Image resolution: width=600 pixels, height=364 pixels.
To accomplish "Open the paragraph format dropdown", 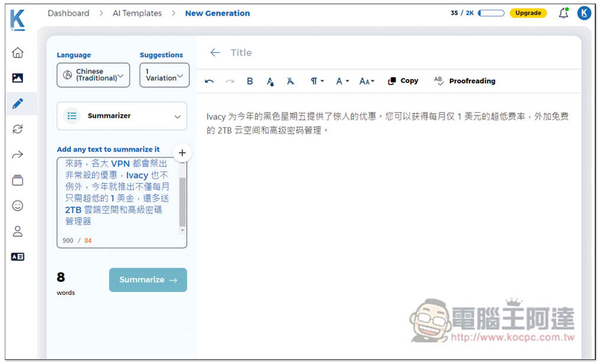I will coord(317,81).
